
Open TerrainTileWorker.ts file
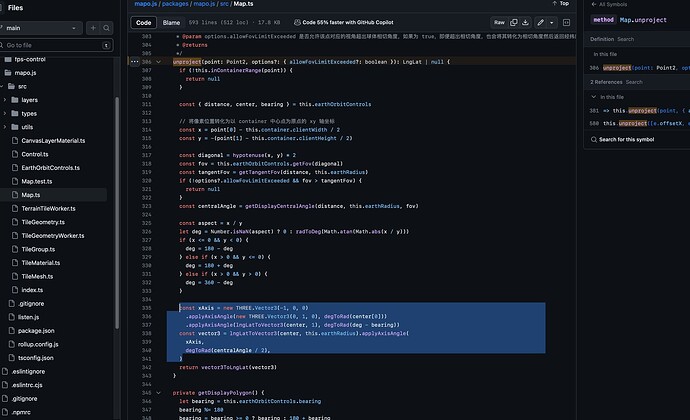coord(48,209)
